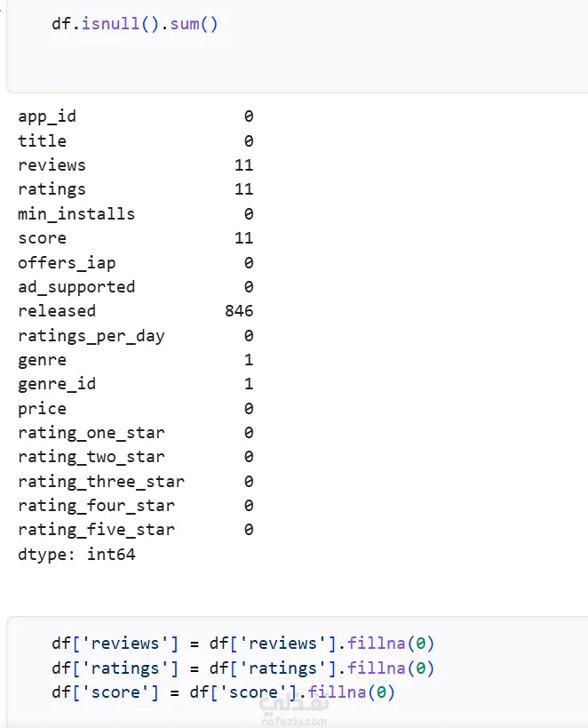Select the min_installs output label
The width and height of the screenshot is (588, 728).
coord(76,214)
